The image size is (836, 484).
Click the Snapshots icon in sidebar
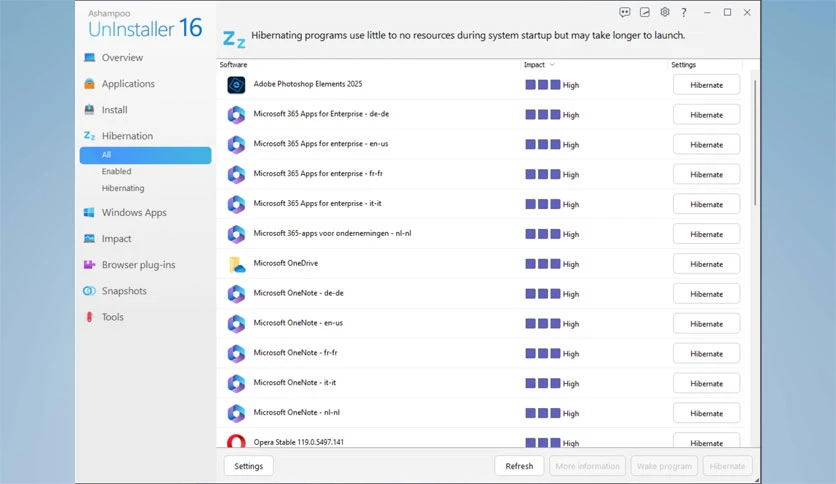pyautogui.click(x=89, y=291)
